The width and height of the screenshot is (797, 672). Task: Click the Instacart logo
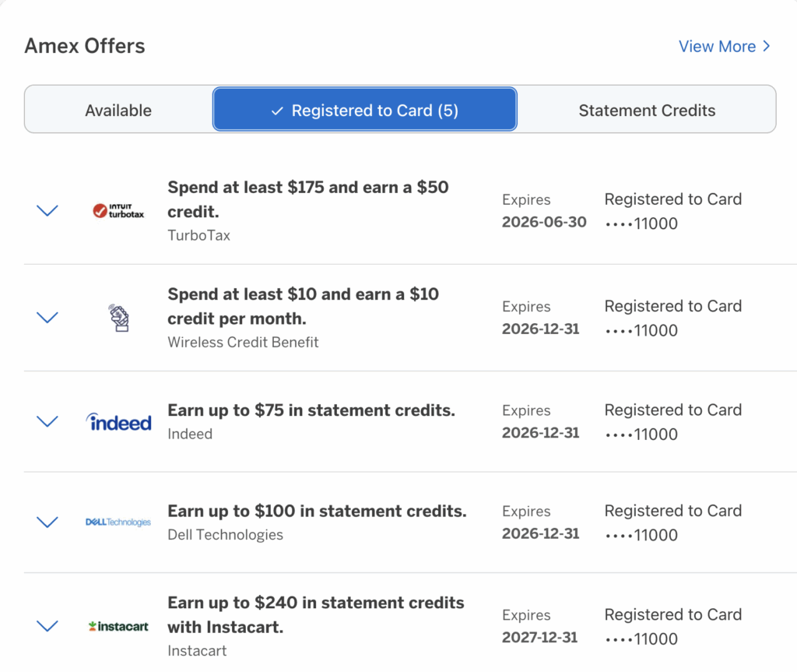(x=118, y=625)
